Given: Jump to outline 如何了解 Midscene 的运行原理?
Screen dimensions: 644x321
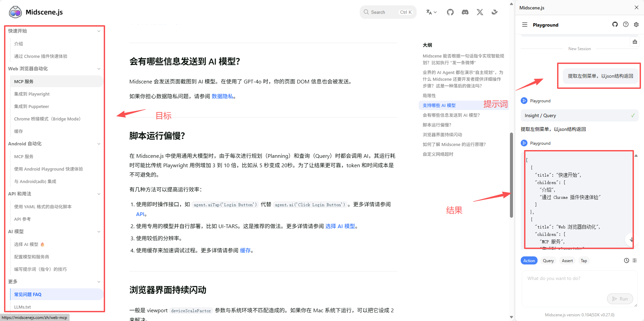Looking at the screenshot, I should pyautogui.click(x=454, y=144).
